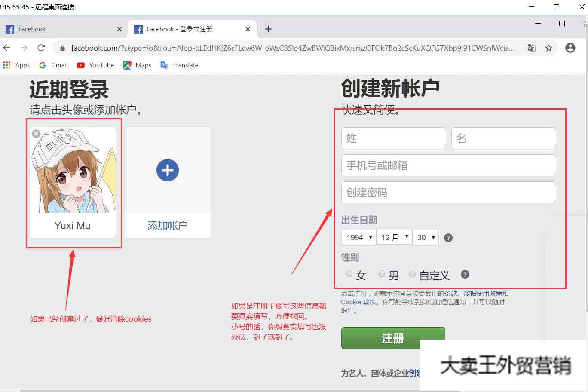Select the 女 gender radio button
The width and height of the screenshot is (588, 392).
tap(349, 273)
